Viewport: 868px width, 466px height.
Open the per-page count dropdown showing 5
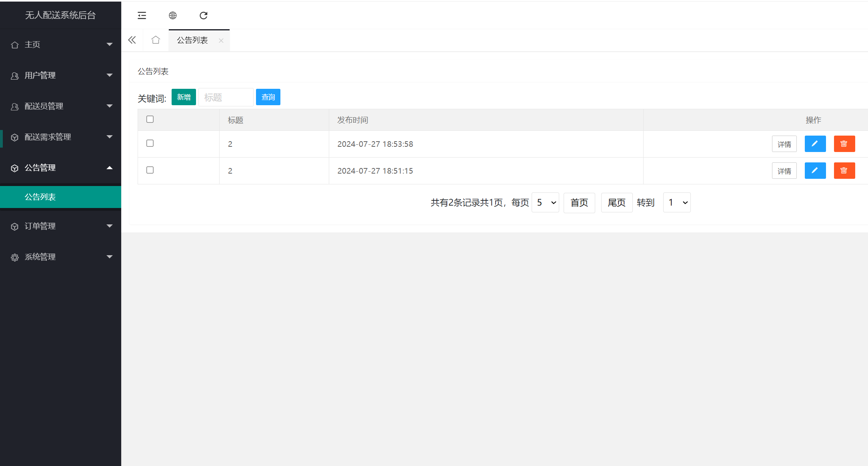click(545, 202)
